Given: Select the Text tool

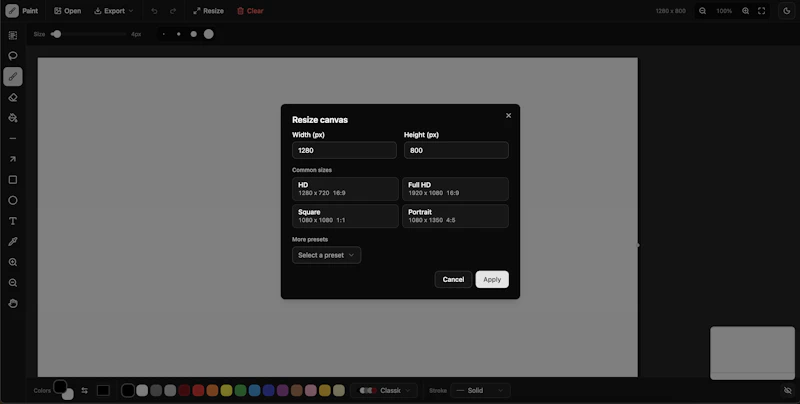Looking at the screenshot, I should pyautogui.click(x=13, y=221).
